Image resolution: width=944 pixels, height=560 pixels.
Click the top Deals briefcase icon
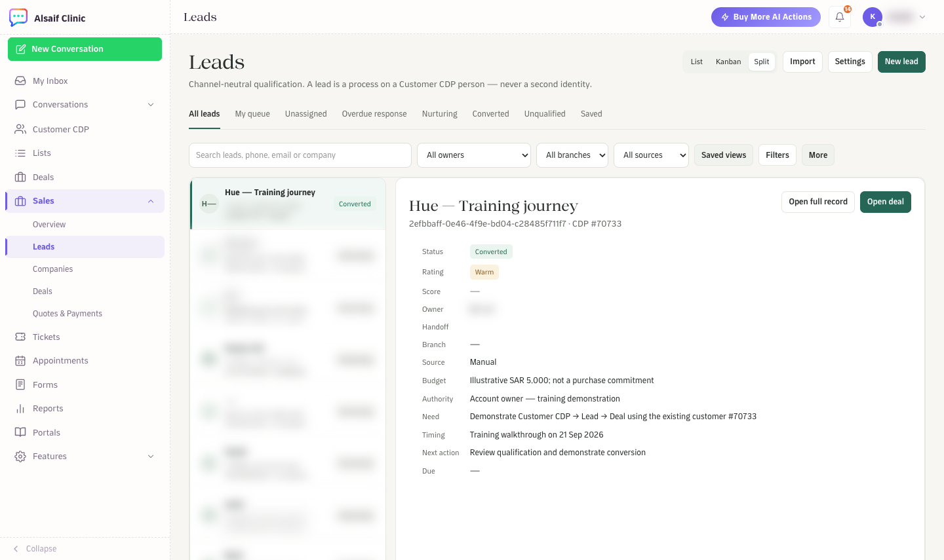tap(20, 177)
